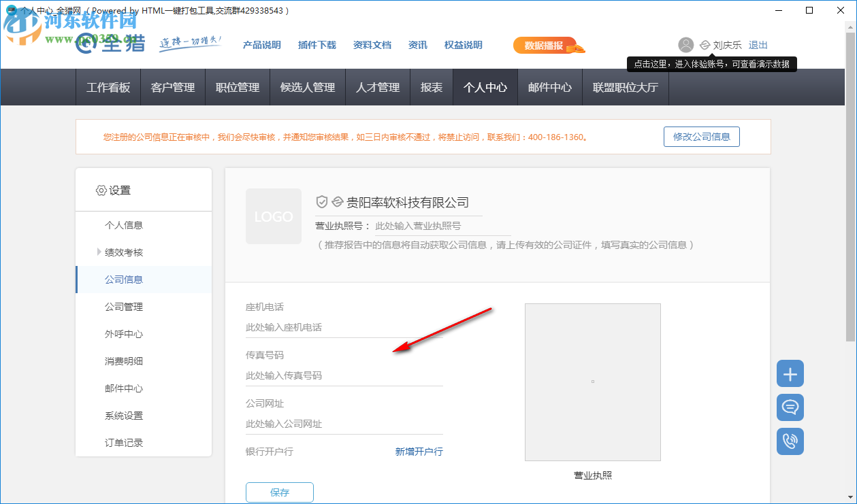Screen dimensions: 857x504
Task: Click the phone call icon on the right edge
Action: [x=790, y=441]
